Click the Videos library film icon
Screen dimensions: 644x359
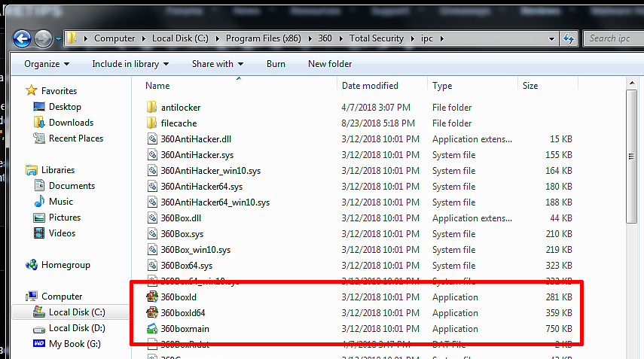39,233
